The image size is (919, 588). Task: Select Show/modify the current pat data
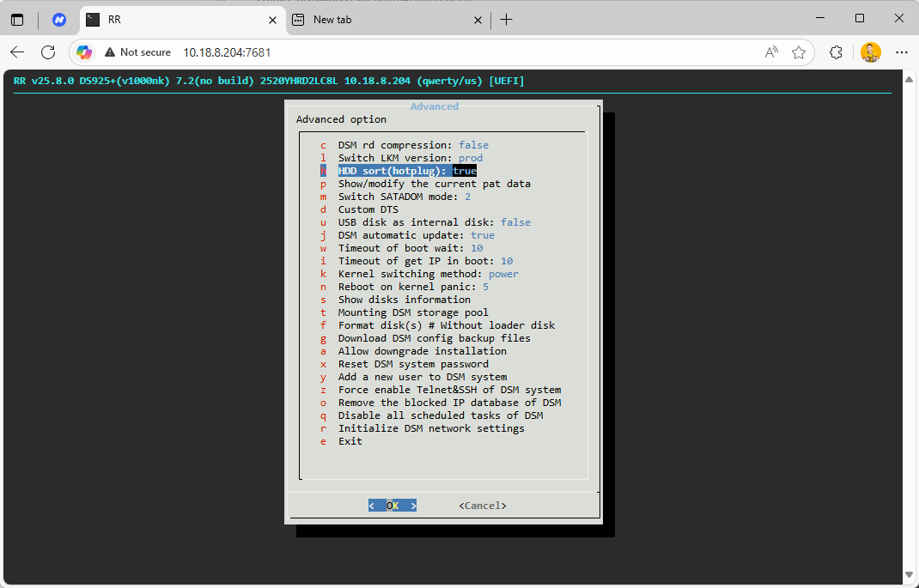coord(425,184)
